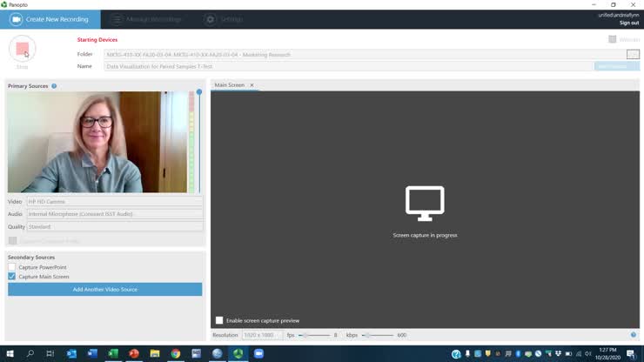The width and height of the screenshot is (644, 362).
Task: Click the Primary Sources help icon
Action: [54, 86]
